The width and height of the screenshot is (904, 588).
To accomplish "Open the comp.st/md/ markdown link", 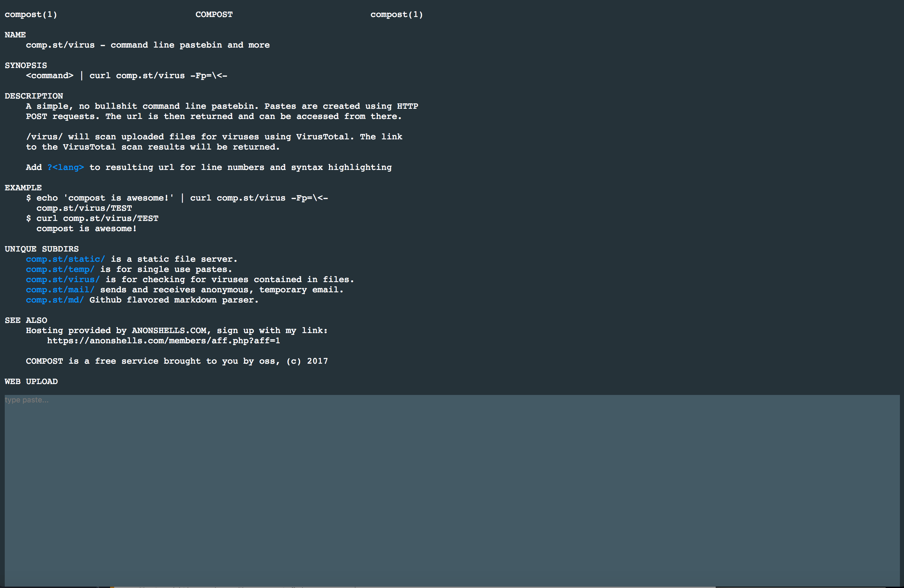I will pos(55,300).
